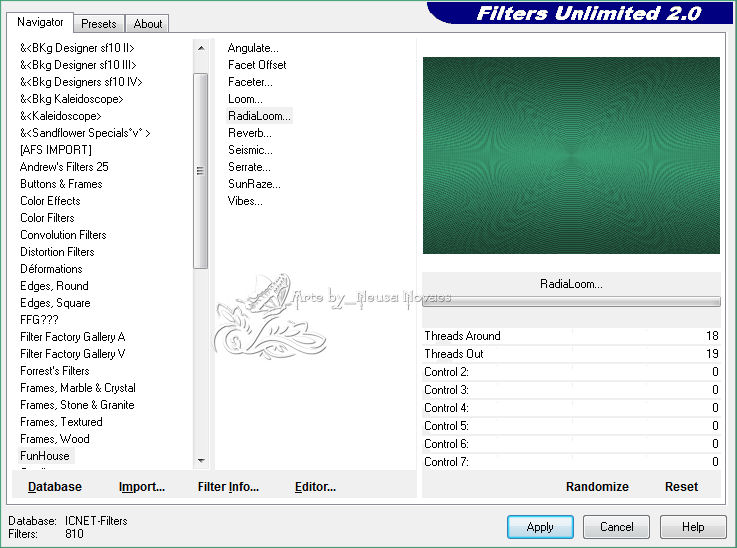The width and height of the screenshot is (737, 548).
Task: Click the Control 3 parameter row
Action: 571,390
